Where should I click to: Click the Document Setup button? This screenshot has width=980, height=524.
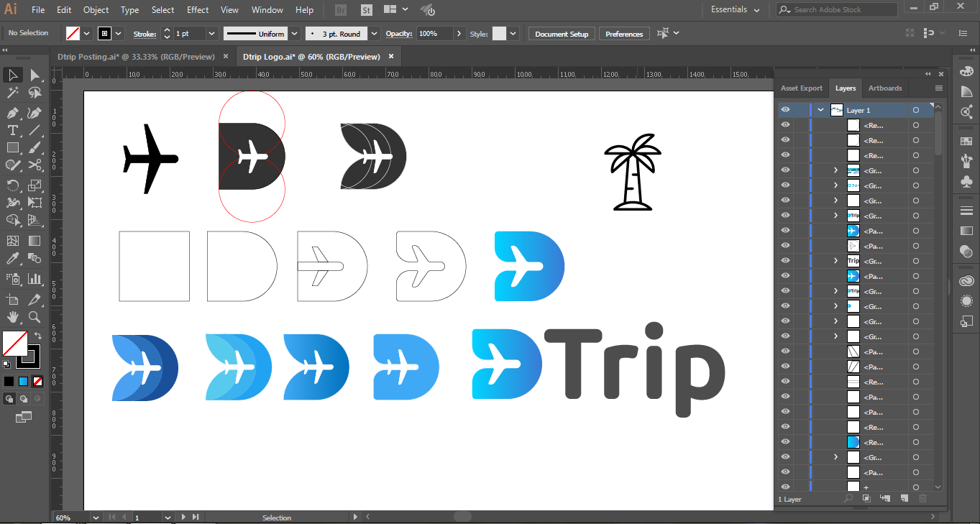[562, 34]
